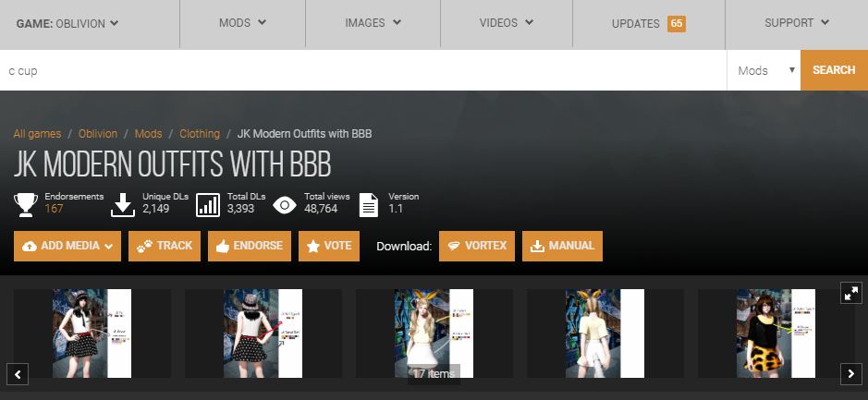Open thumbnail of girl in polka-dot skirt facing front
The image size is (868, 400).
coord(92,333)
